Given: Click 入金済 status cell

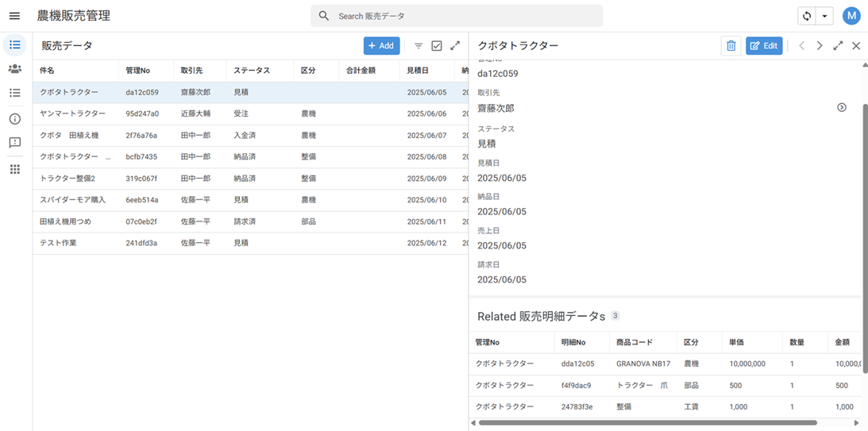Looking at the screenshot, I should pyautogui.click(x=245, y=136).
